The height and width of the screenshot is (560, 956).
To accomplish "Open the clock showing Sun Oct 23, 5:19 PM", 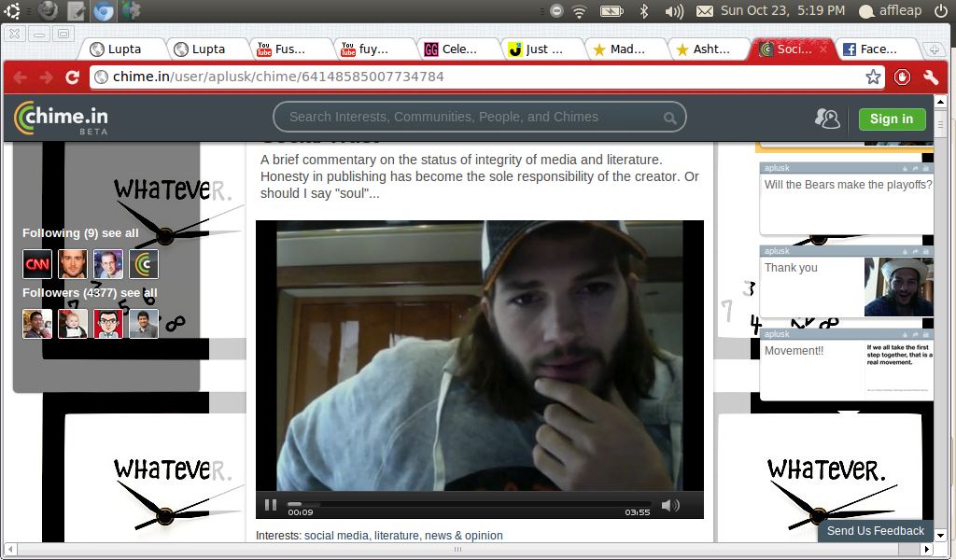I will coord(782,11).
